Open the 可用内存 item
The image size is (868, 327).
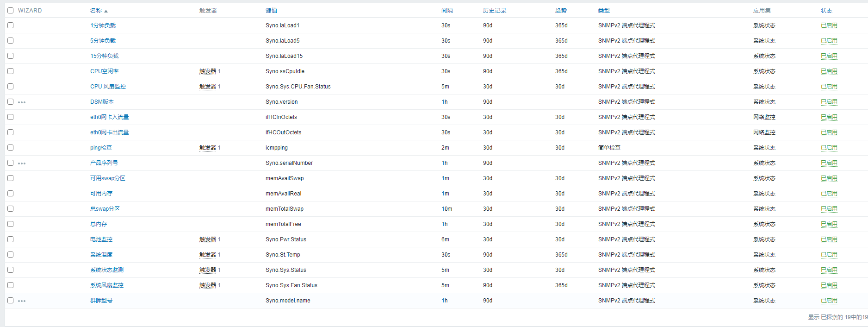[x=101, y=194]
